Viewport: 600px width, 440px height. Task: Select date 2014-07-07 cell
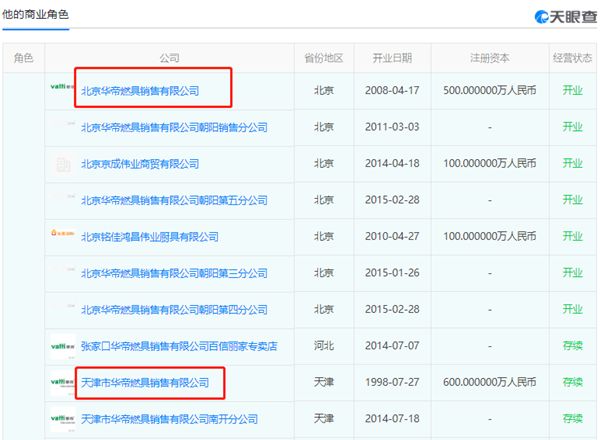coord(392,345)
